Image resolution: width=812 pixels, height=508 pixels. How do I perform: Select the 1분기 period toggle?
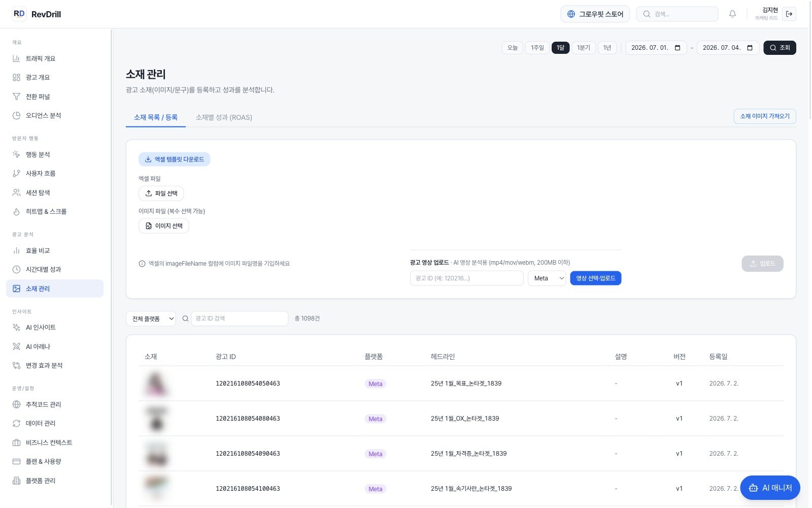tap(584, 48)
